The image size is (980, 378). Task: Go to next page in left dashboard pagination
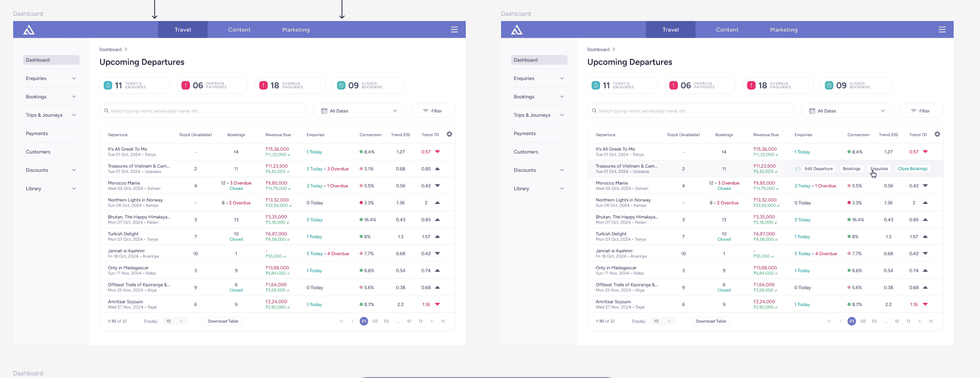(x=432, y=321)
